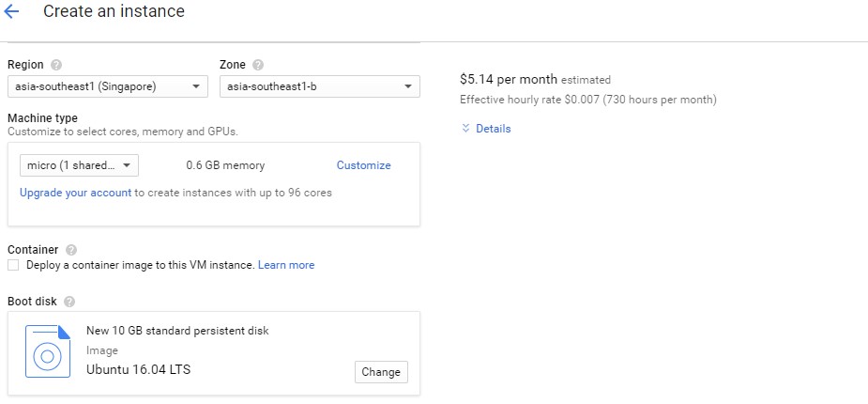The image size is (868, 404).
Task: Enable deploying a container image to VM
Action: [x=13, y=266]
